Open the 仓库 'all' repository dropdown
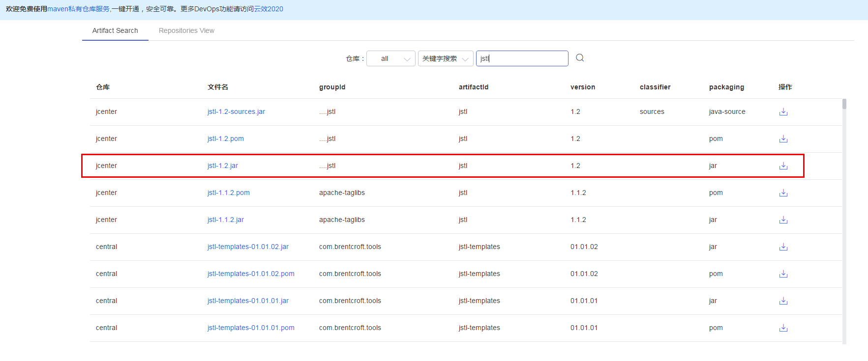This screenshot has height=361, width=868. click(x=391, y=58)
